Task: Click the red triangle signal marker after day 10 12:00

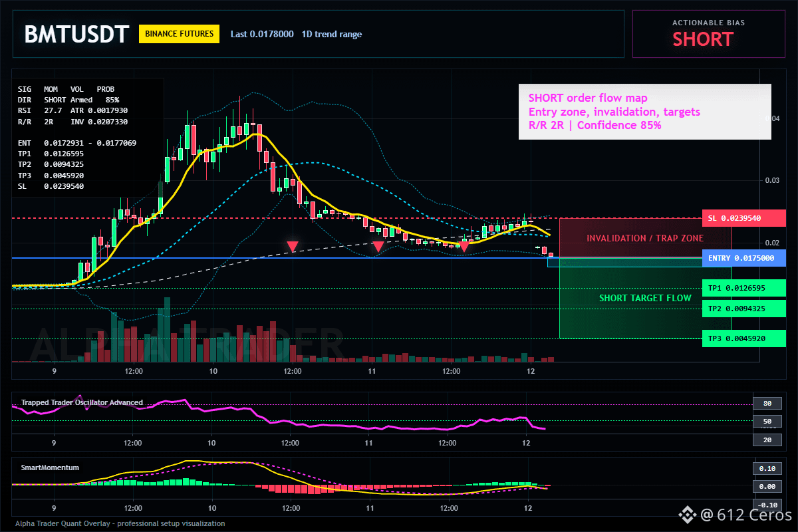Action: [292, 247]
